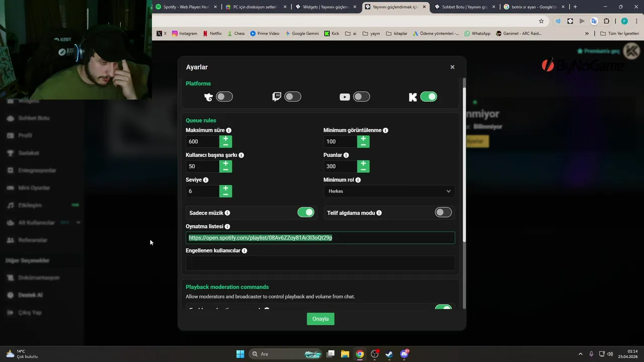Open the Kick bookmark
This screenshot has width=644, height=362.
pos(332,34)
